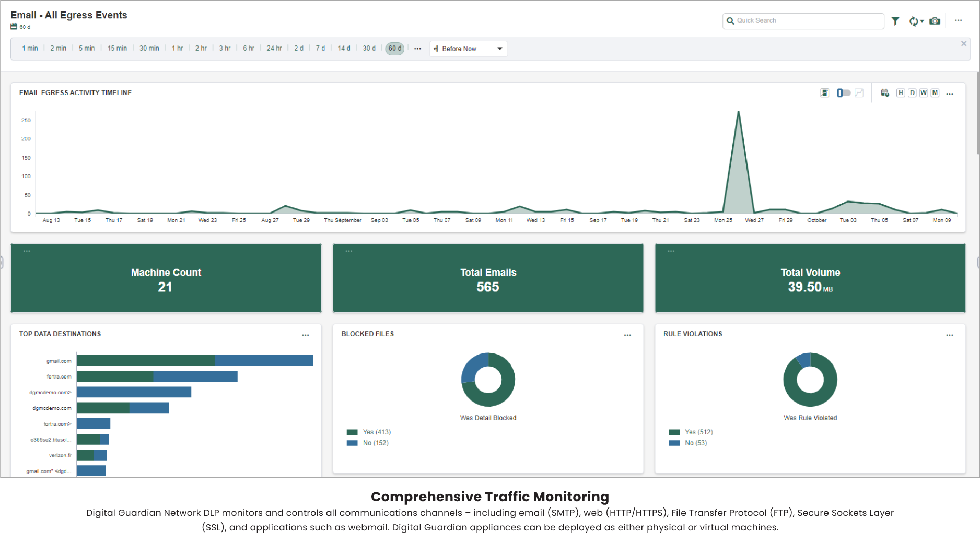Click the magnifier icon in Quick Search
Screen dimensions: 980x543
click(730, 21)
